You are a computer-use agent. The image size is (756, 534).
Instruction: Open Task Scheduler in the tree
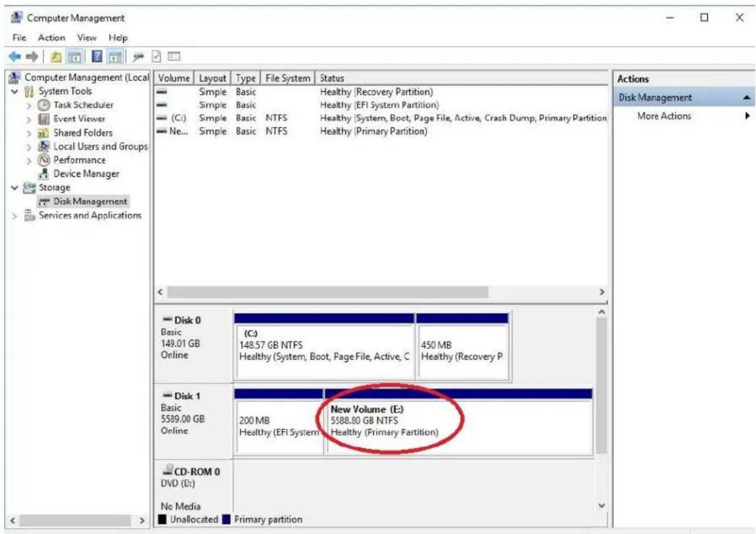click(83, 105)
